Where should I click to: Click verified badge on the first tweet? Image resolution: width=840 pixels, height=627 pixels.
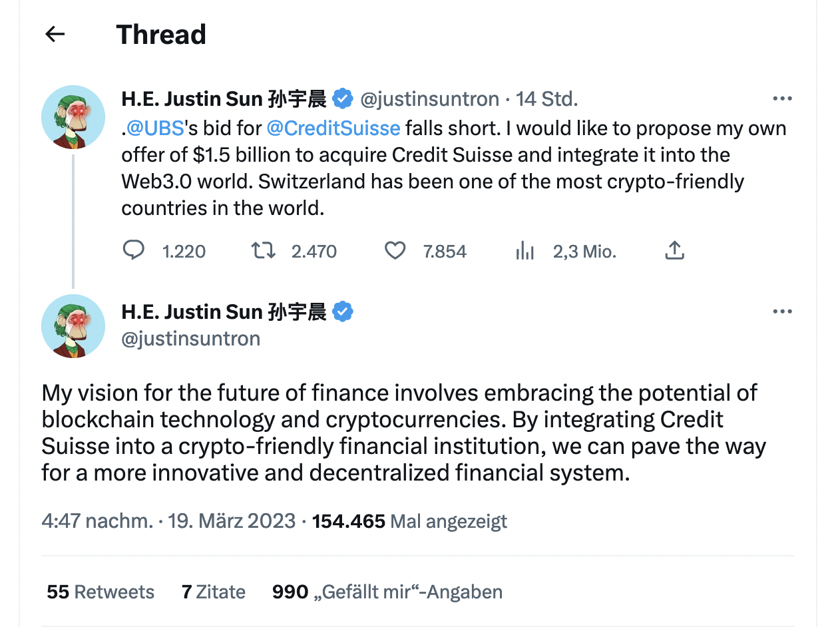pos(343,99)
